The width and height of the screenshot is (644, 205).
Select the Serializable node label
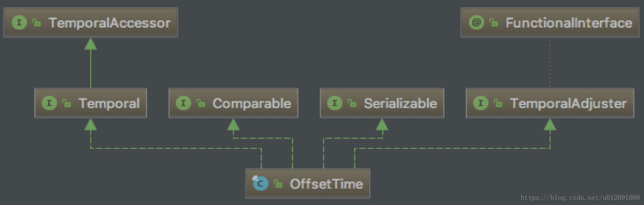coord(400,103)
